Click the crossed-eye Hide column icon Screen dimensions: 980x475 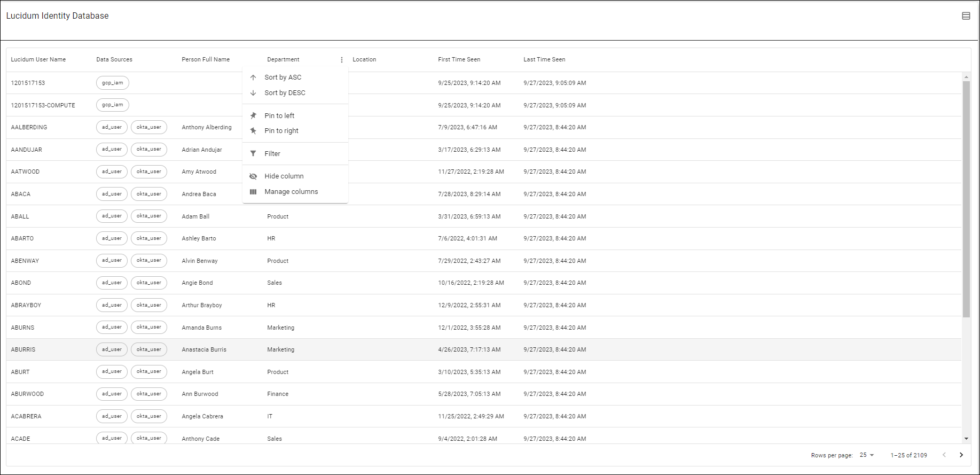(253, 176)
